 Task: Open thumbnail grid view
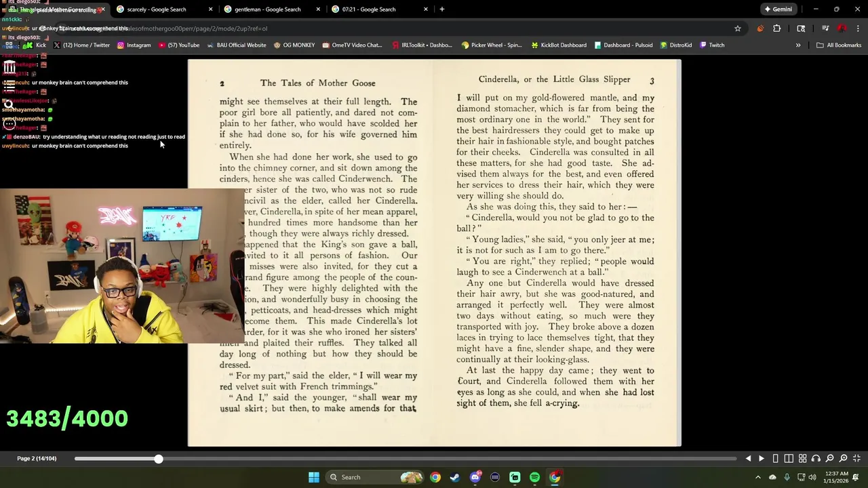coord(802,459)
